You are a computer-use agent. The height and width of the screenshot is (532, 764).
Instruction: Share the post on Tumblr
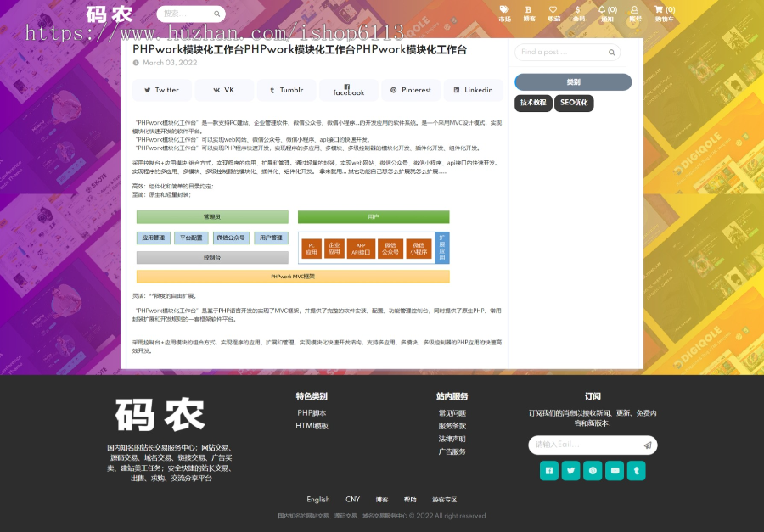pyautogui.click(x=287, y=90)
